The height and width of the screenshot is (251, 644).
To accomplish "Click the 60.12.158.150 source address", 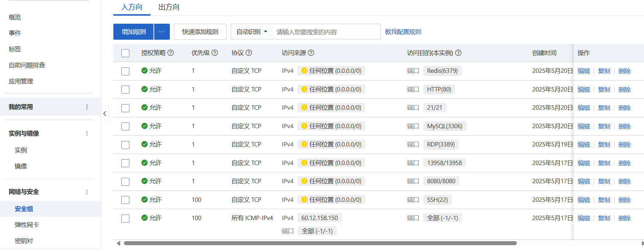I will point(320,218).
